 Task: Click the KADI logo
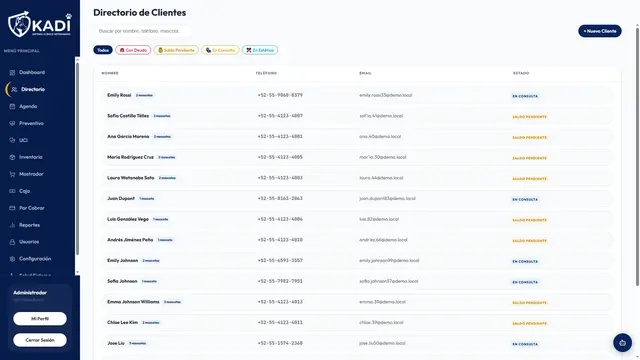click(40, 24)
